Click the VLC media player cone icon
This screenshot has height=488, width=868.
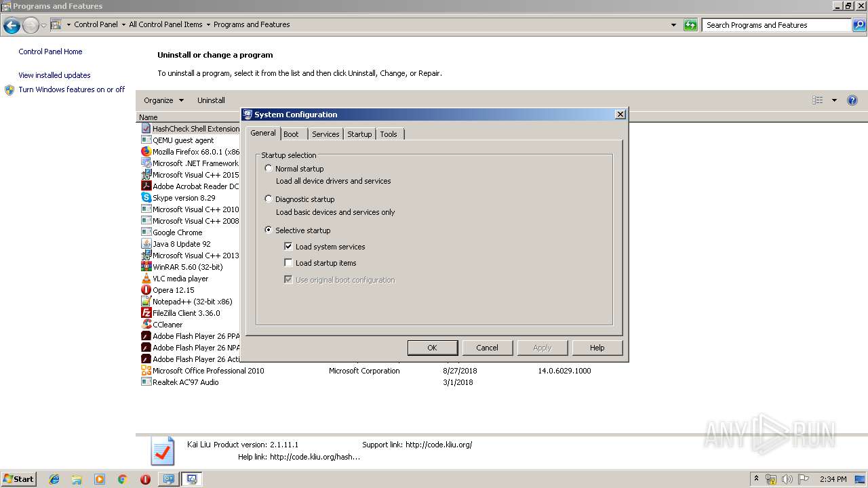(146, 279)
